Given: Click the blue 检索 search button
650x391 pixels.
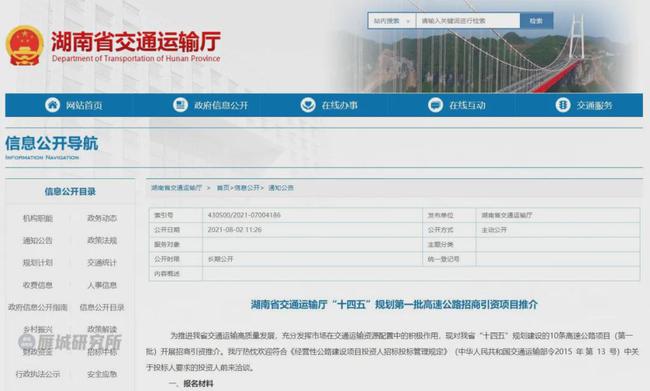Looking at the screenshot, I should click(536, 21).
